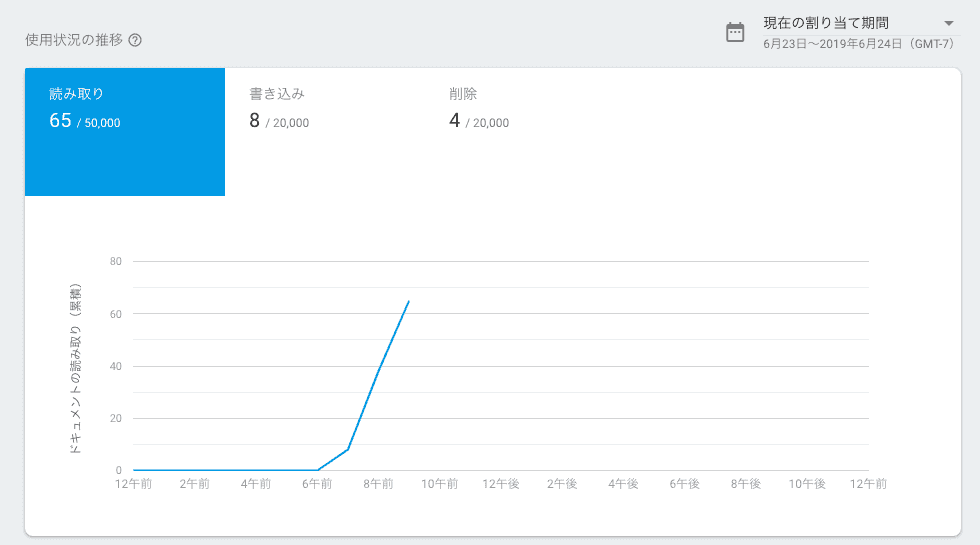The height and width of the screenshot is (545, 980).
Task: Click the 4 / 20,000 delete count
Action: tap(479, 122)
